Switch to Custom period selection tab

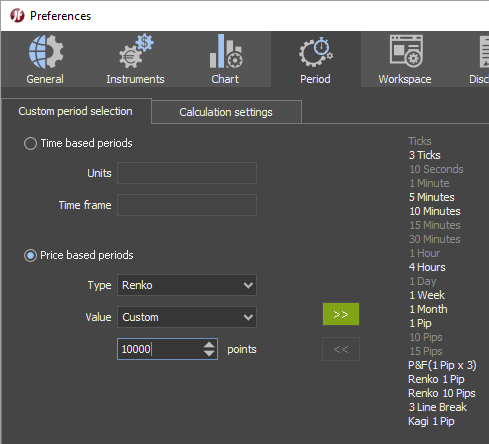(76, 111)
